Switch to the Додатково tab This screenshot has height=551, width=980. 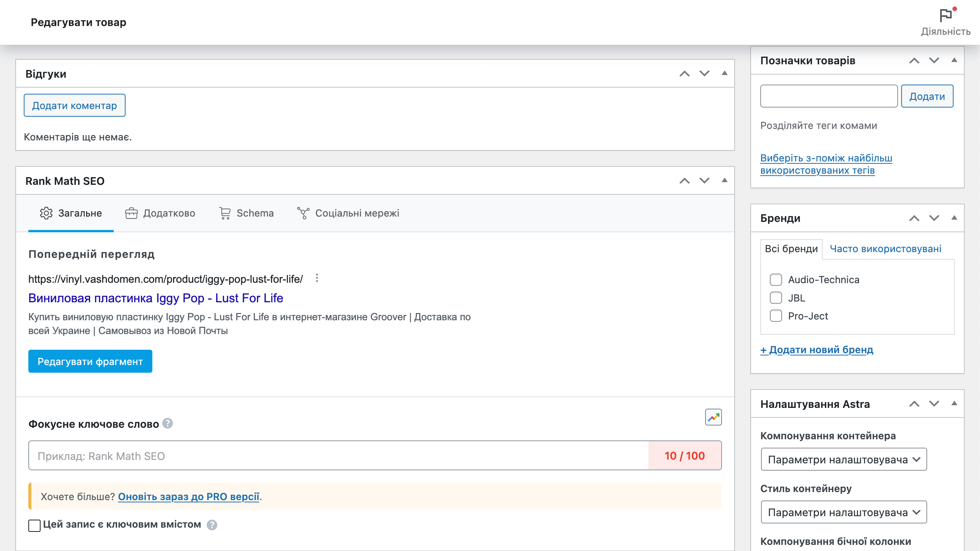[x=160, y=213]
